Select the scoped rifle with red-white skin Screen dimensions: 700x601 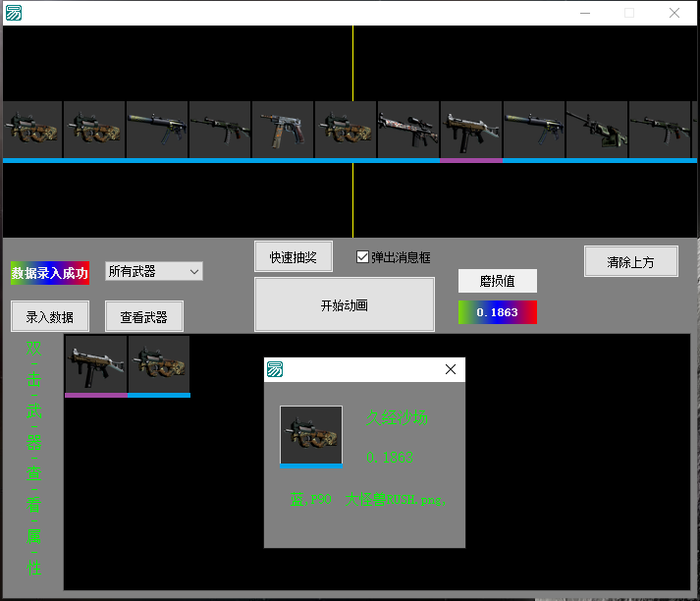(408, 130)
